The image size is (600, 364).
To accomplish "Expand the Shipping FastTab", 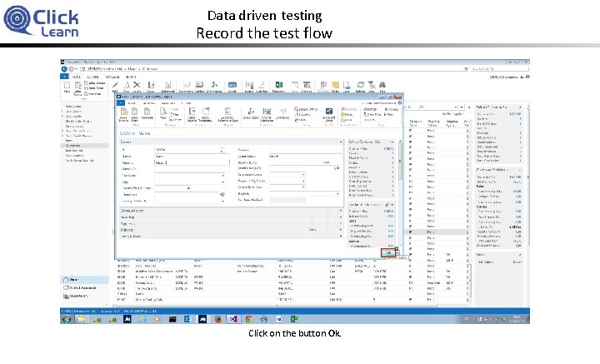I will pos(230,230).
